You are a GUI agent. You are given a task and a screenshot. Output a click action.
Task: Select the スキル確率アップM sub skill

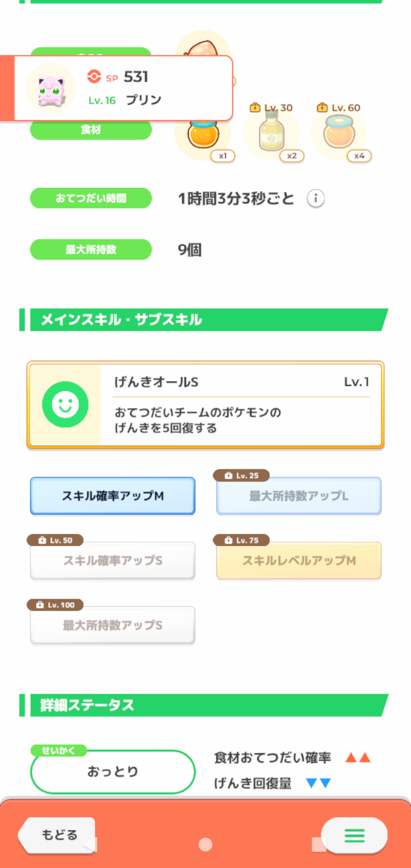[x=112, y=496]
